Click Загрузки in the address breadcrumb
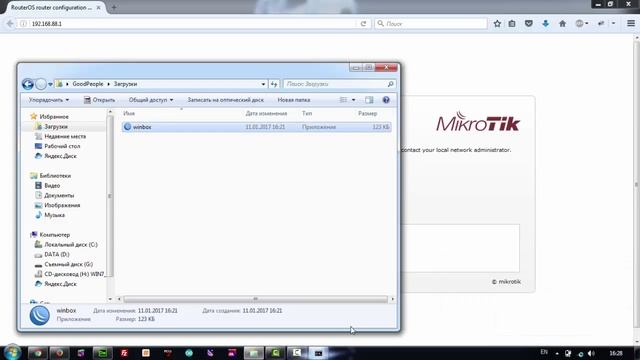Screen dimensions: 640x360 125,84
